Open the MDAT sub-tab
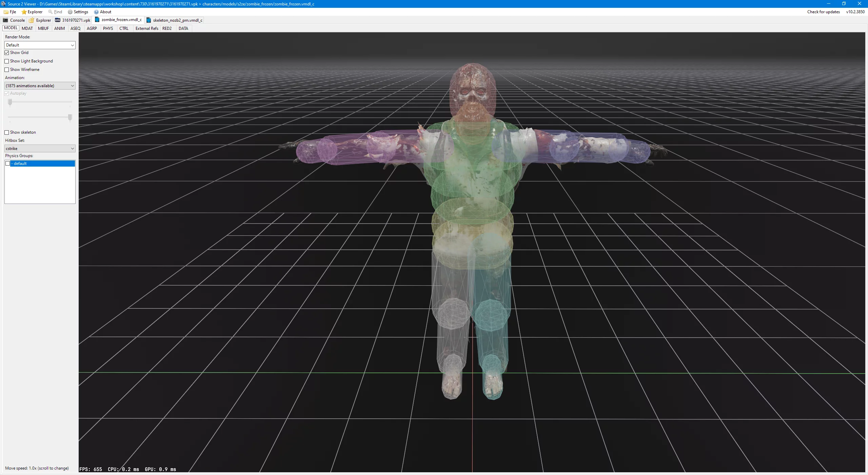 (x=27, y=28)
